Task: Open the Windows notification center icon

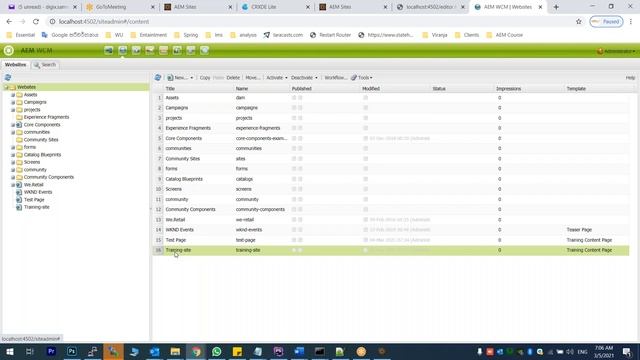Action: click(627, 351)
